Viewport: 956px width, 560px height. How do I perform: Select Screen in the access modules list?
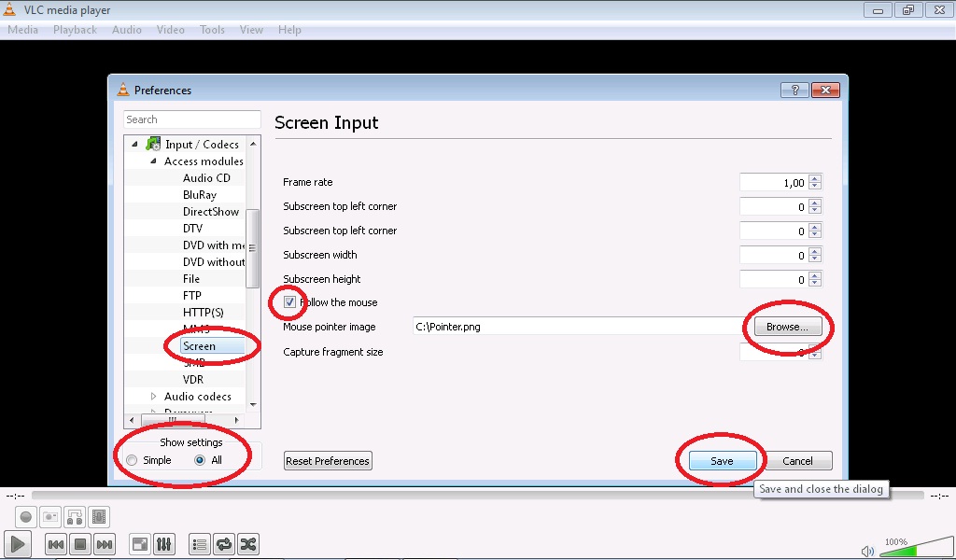(x=200, y=346)
